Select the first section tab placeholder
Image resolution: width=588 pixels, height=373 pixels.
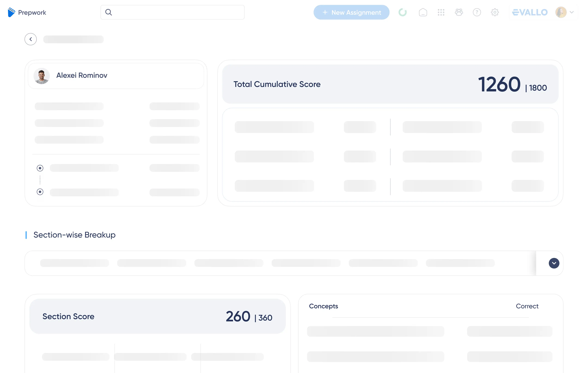click(74, 263)
